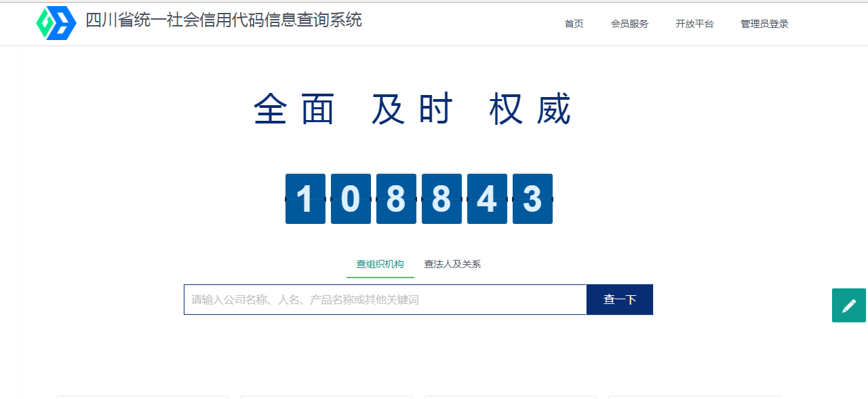This screenshot has height=399, width=868.
Task: Switch to 查组织机构 tab
Action: tap(380, 264)
